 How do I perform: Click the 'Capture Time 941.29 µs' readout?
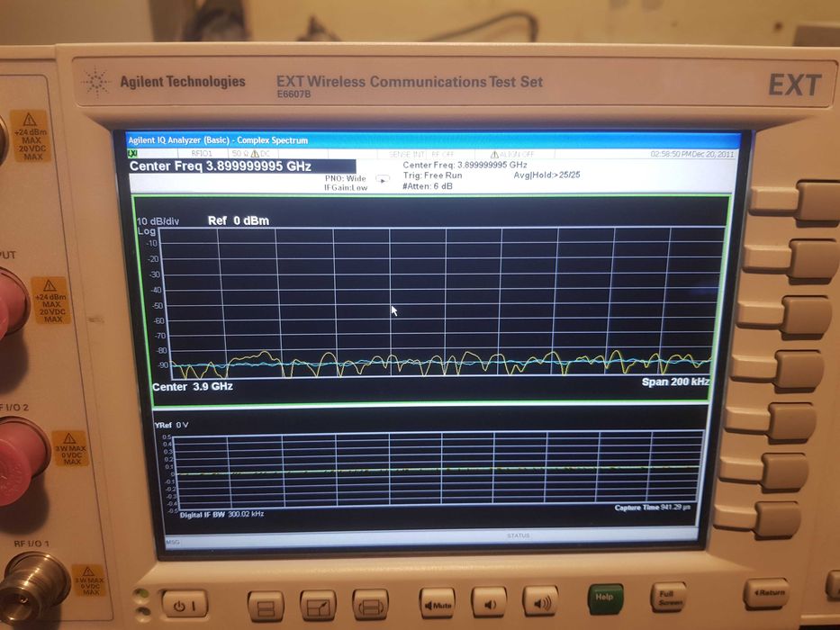653,508
